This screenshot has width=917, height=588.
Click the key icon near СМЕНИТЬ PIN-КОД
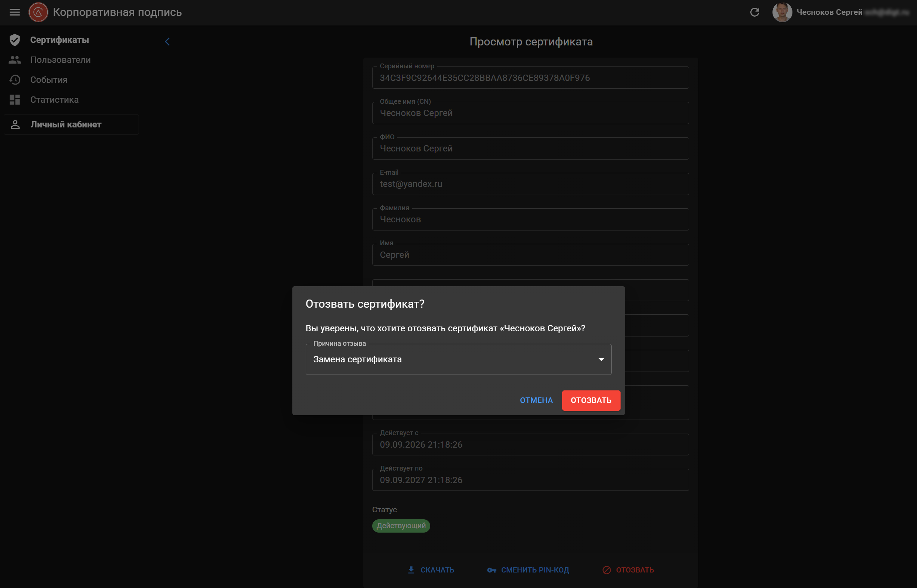click(491, 570)
